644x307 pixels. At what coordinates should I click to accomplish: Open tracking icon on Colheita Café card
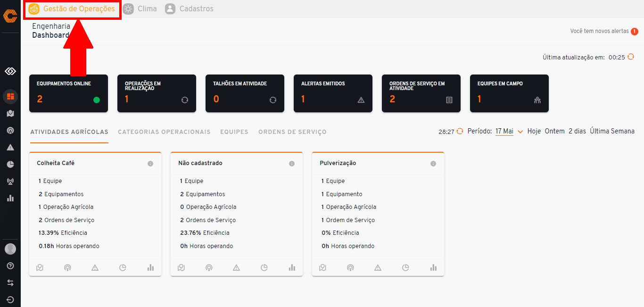(67, 267)
